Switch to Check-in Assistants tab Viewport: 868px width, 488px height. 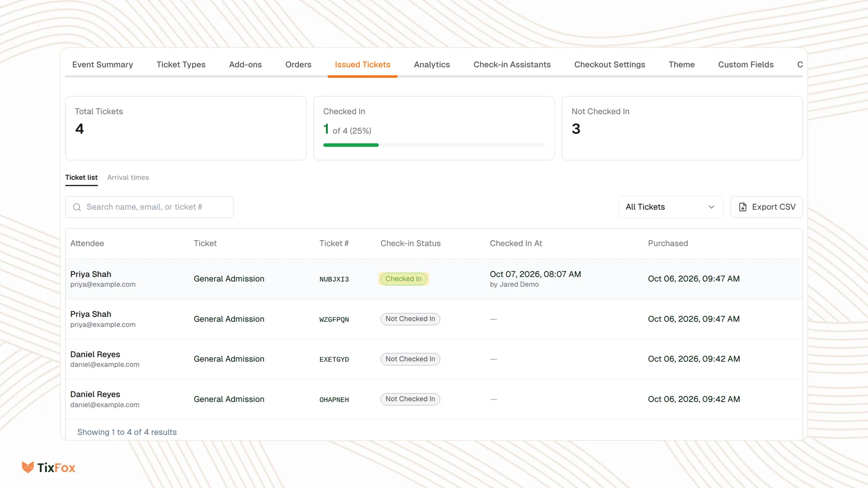click(512, 65)
